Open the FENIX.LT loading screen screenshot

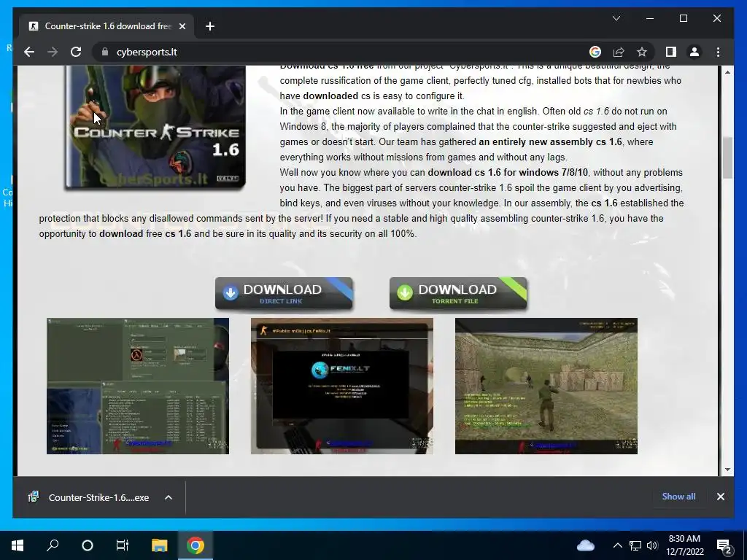pos(342,386)
